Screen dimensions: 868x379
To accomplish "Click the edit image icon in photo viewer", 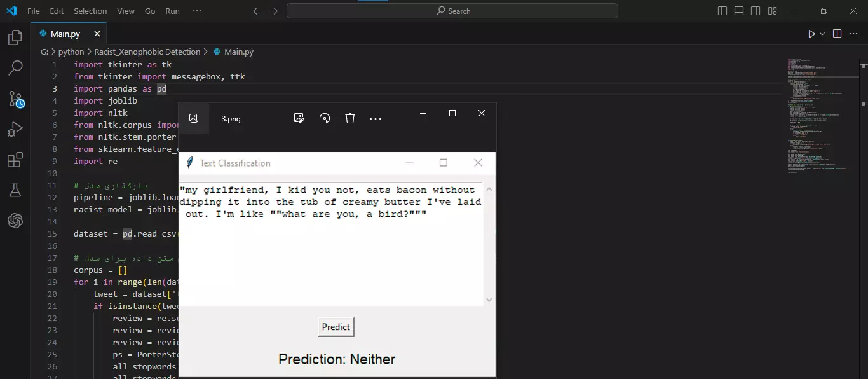I will (299, 118).
